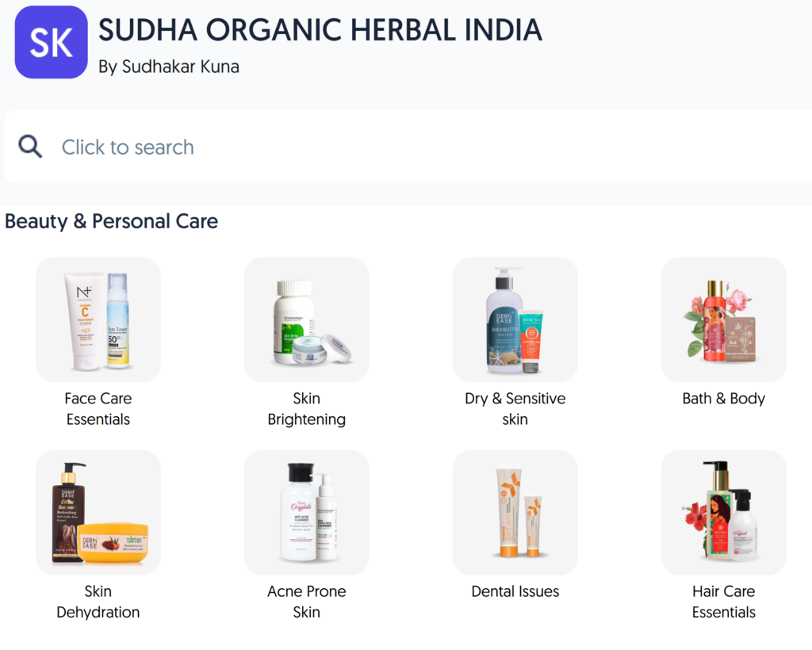This screenshot has height=650, width=812.
Task: Click the magnifying glass search icon
Action: (x=30, y=147)
